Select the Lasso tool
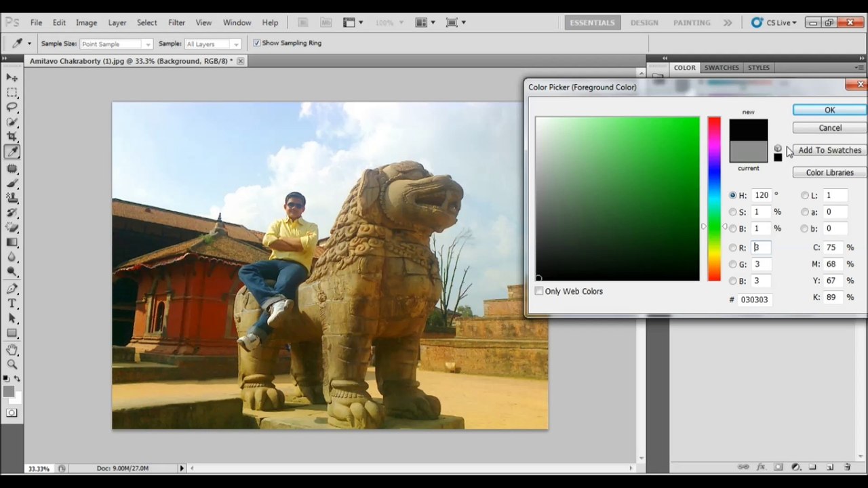The height and width of the screenshot is (488, 868). 12,107
